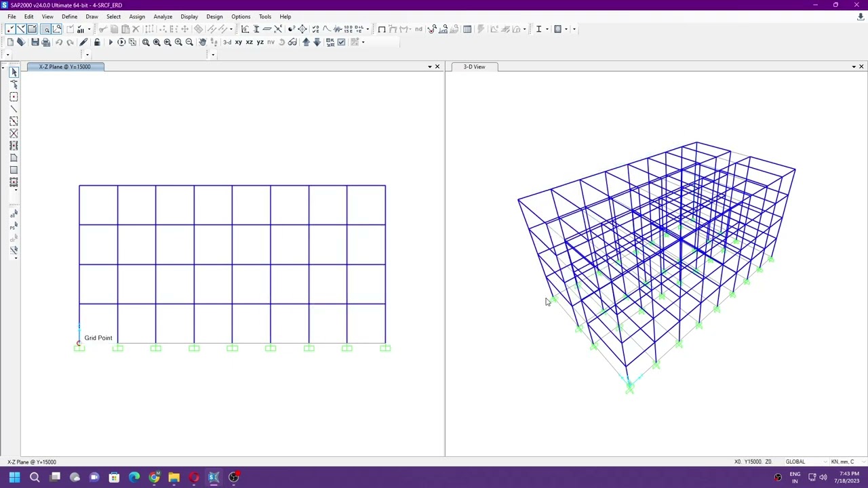Screen dimensions: 868x488
Task: Click the Select All side toolbar icon
Action: coord(14,214)
